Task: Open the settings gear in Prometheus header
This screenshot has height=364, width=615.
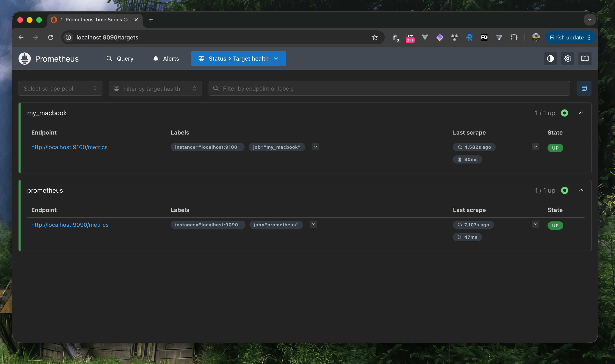Action: (567, 59)
